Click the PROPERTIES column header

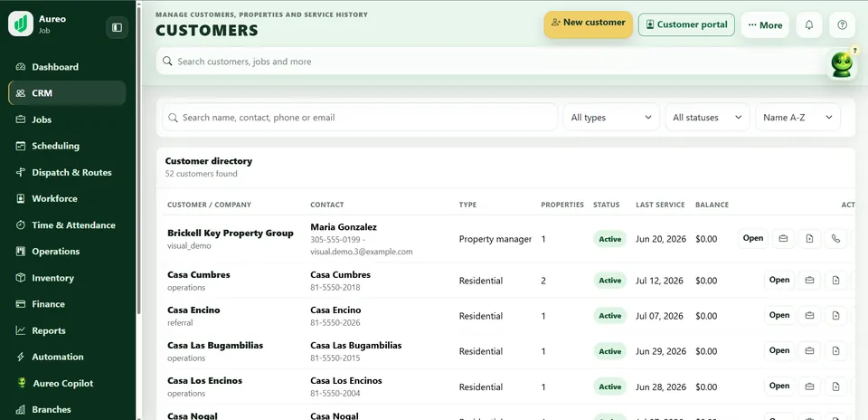click(x=562, y=205)
